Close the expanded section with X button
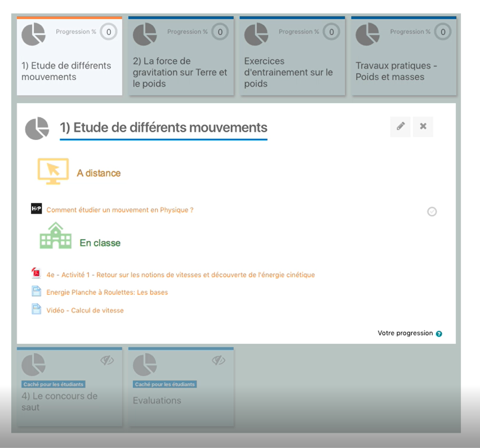 (x=423, y=127)
